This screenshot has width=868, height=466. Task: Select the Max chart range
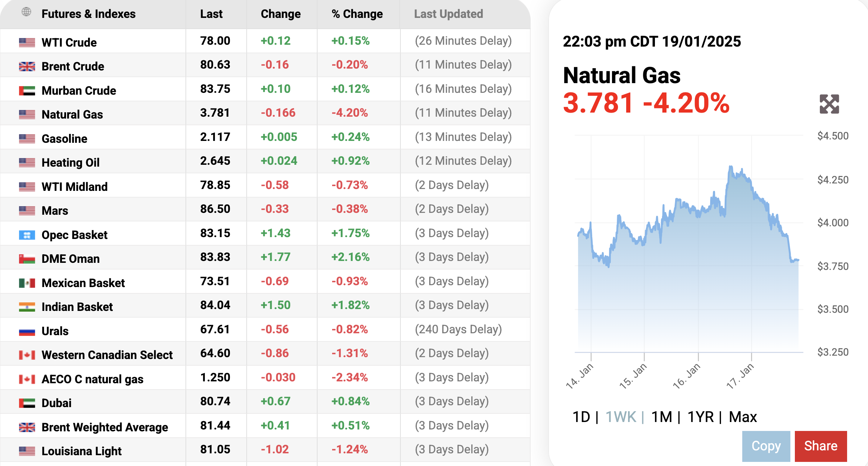pyautogui.click(x=743, y=417)
